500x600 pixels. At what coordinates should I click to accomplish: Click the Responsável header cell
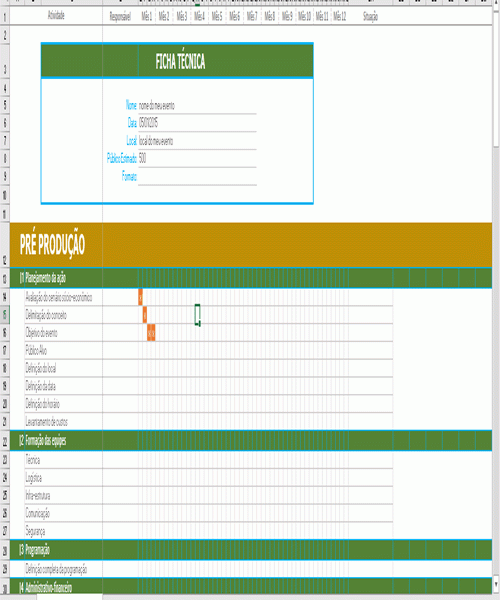click(x=120, y=16)
